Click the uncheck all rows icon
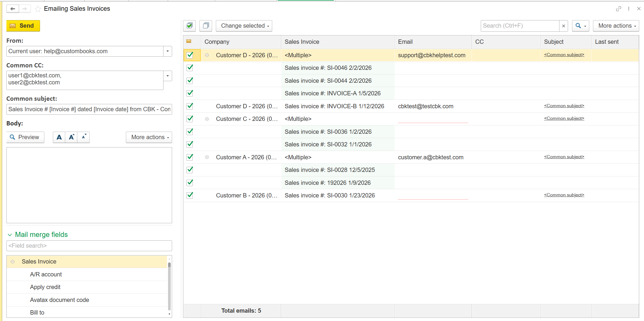 coord(206,26)
